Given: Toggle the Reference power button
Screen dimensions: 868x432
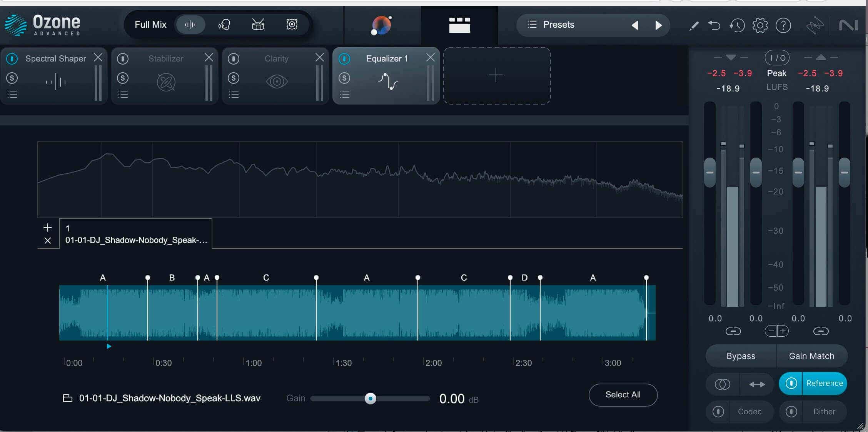Looking at the screenshot, I should (x=791, y=383).
